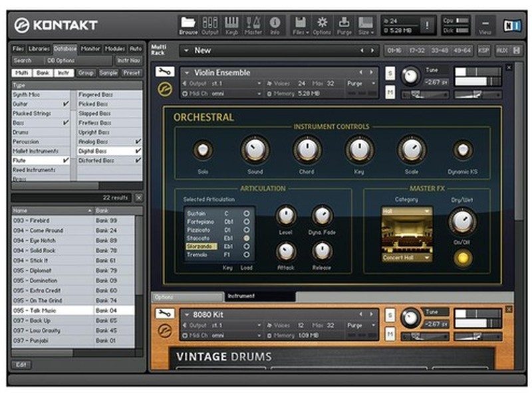Switch to the Libraries tab
The width and height of the screenshot is (532, 398).
click(x=39, y=49)
